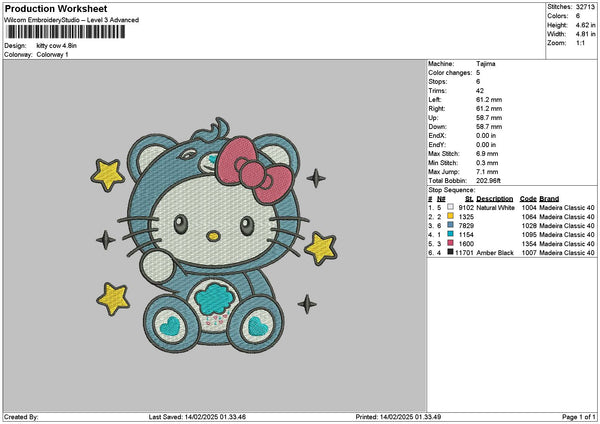Click thread code '1004' in row 1
This screenshot has width=600, height=424.
(529, 208)
